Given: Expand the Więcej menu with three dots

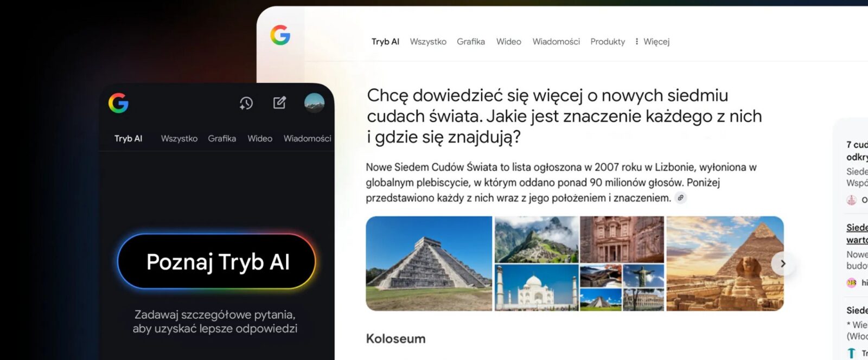Looking at the screenshot, I should [x=653, y=42].
